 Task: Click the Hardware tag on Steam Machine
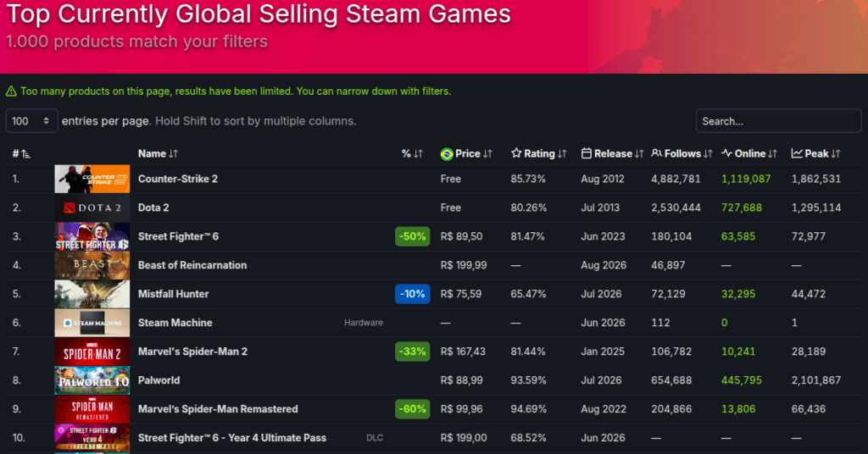tap(363, 323)
